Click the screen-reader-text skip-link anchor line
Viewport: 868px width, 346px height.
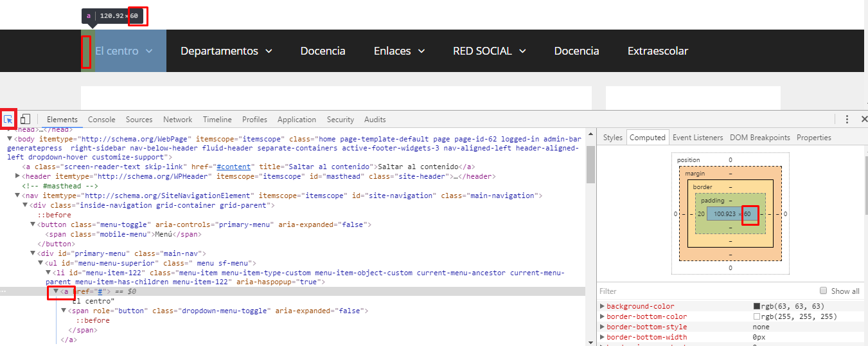coord(248,166)
